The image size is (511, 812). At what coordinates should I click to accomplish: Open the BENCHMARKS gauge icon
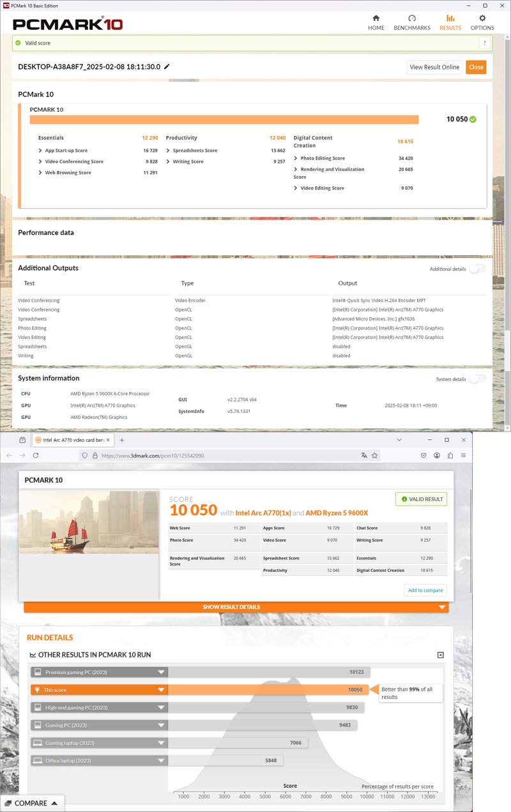[412, 19]
